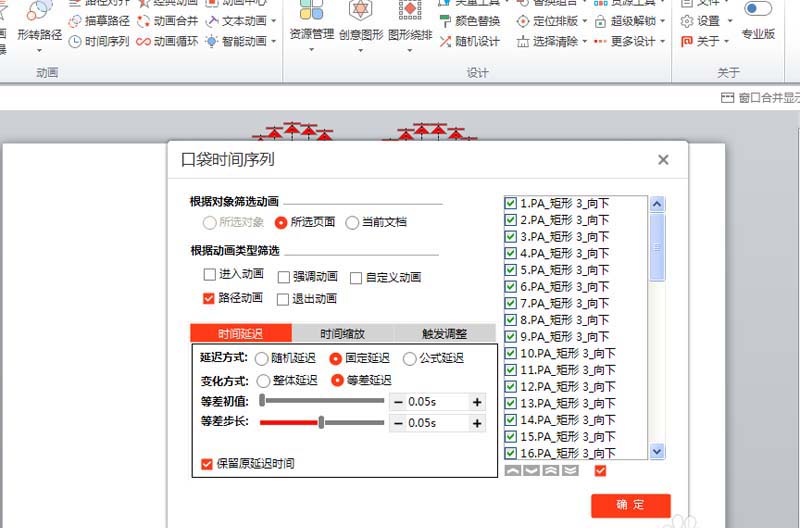Select the 等差延迟 radio button

coord(337,381)
